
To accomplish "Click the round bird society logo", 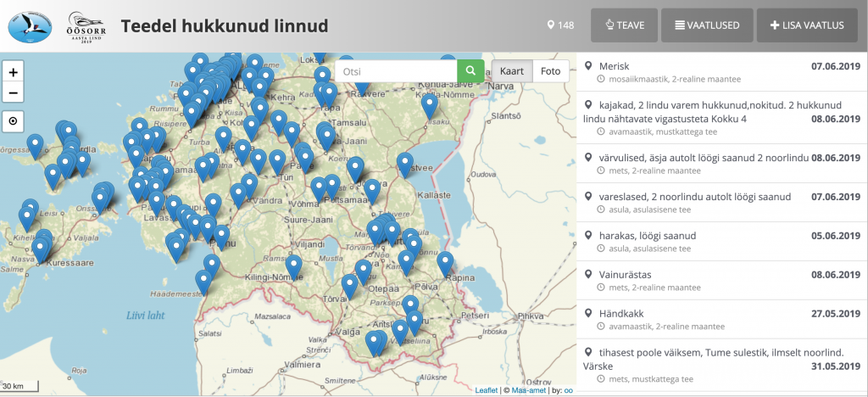I will pos(30,25).
